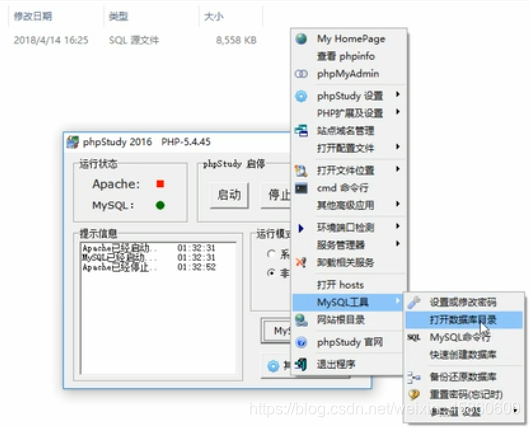Expand the 打开配置文件 submenu arrow
The width and height of the screenshot is (530, 427).
point(398,147)
